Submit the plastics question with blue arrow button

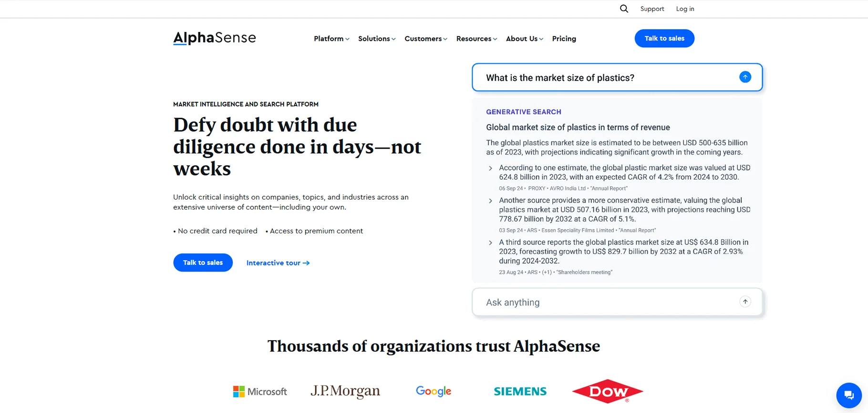click(x=745, y=77)
